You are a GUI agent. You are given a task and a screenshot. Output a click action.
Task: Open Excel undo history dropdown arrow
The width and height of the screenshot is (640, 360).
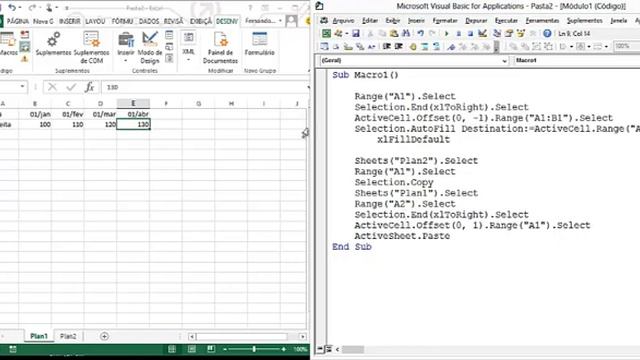click(x=20, y=7)
